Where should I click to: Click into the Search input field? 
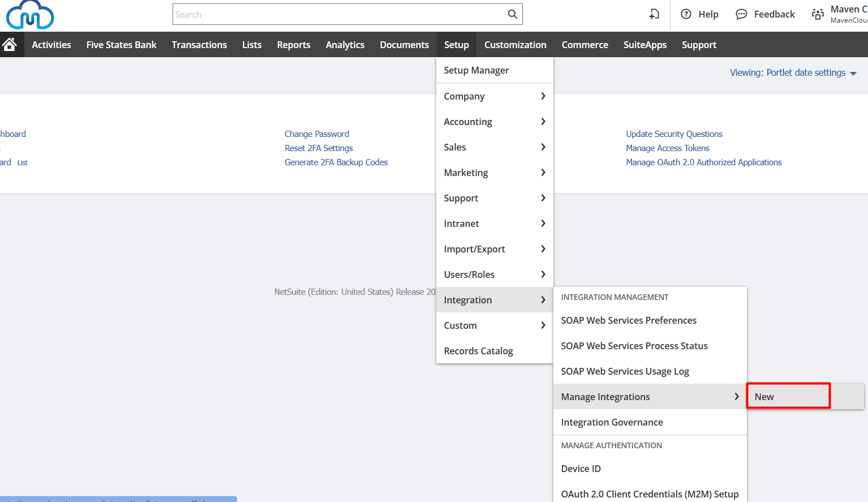340,14
